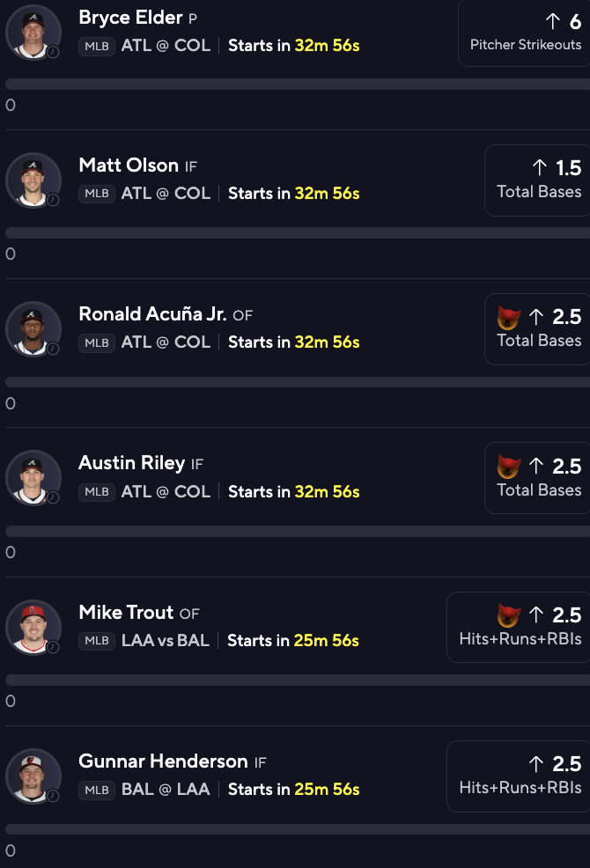590x868 pixels.
Task: Open the Mike Trout name link
Action: click(x=126, y=612)
